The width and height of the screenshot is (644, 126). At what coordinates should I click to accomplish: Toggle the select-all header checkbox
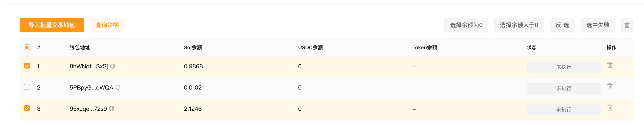(27, 47)
